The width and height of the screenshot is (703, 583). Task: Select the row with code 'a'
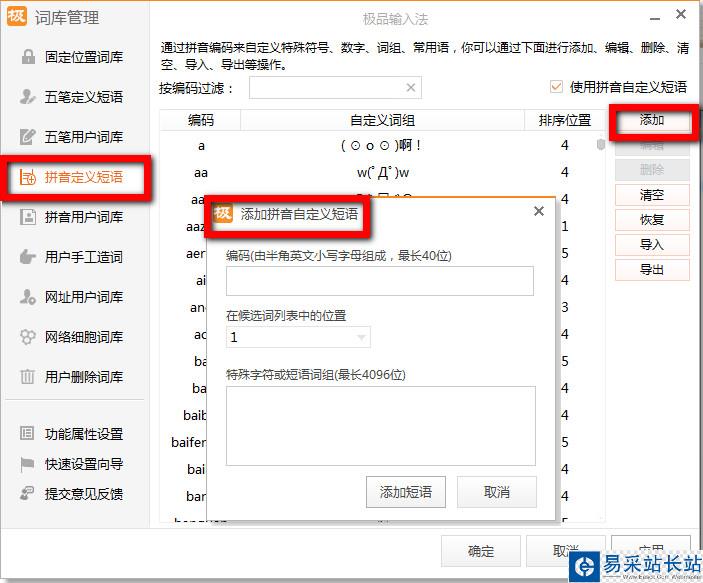coord(378,145)
